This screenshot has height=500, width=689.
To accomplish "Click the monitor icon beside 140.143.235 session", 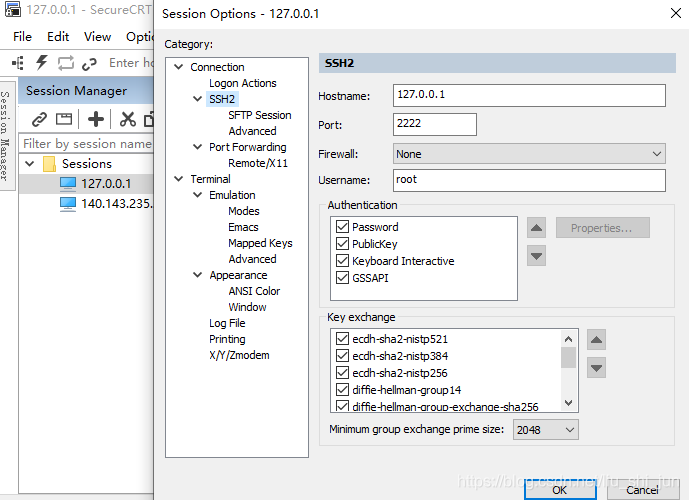I will [68, 204].
